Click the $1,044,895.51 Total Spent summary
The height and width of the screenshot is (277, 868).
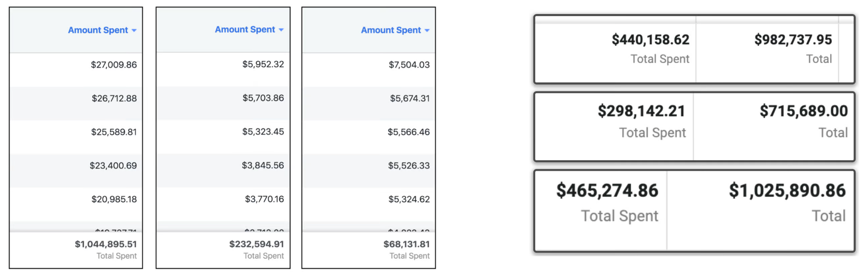pos(106,249)
